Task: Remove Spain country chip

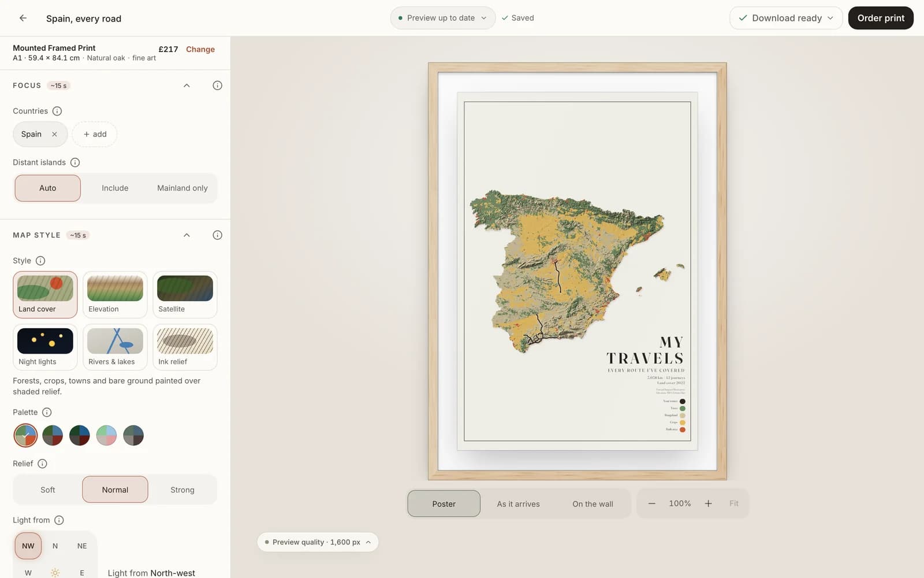Action: pyautogui.click(x=54, y=134)
